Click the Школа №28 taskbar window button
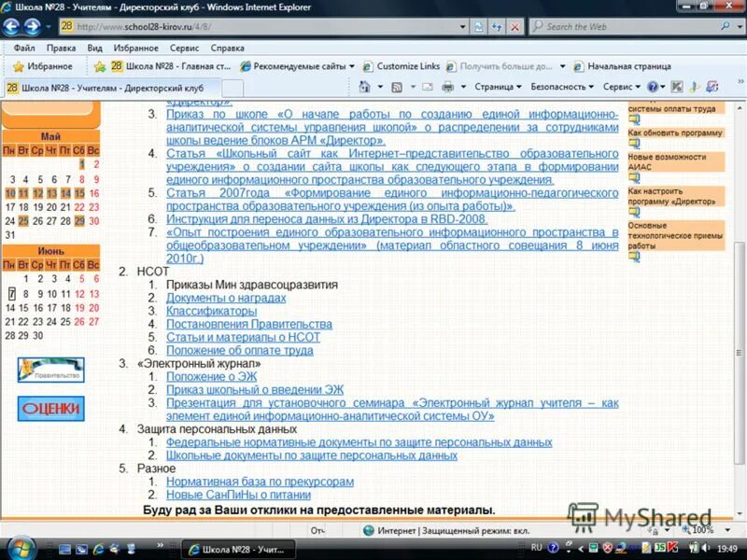The width and height of the screenshot is (747, 560). pyautogui.click(x=239, y=549)
